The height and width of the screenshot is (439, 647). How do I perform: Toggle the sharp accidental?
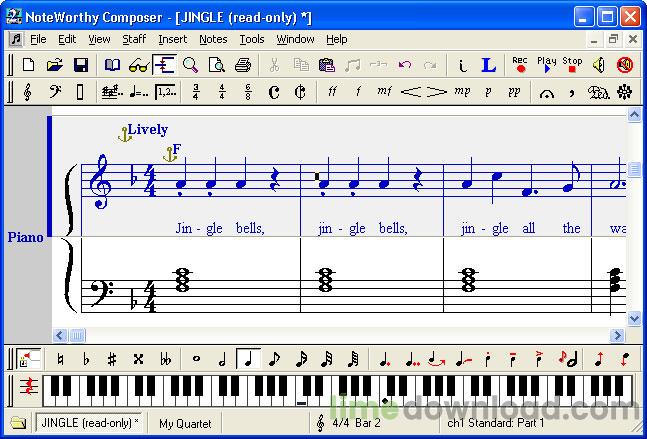pyautogui.click(x=112, y=359)
